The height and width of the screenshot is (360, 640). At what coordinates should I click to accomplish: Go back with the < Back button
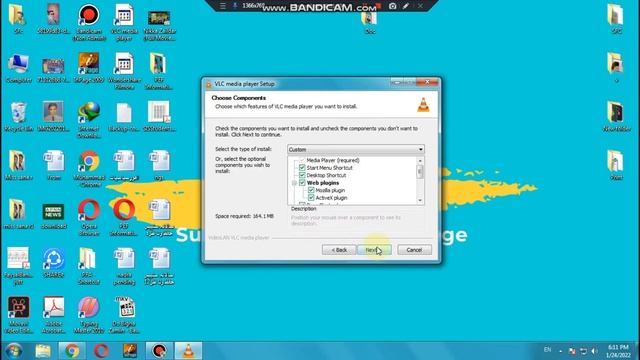(x=339, y=250)
